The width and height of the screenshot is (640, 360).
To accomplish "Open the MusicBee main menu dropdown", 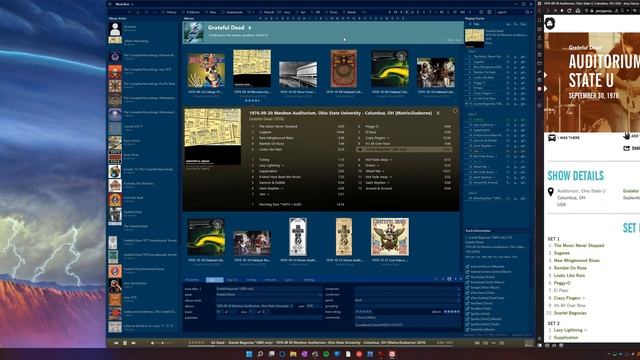I will (x=124, y=4).
